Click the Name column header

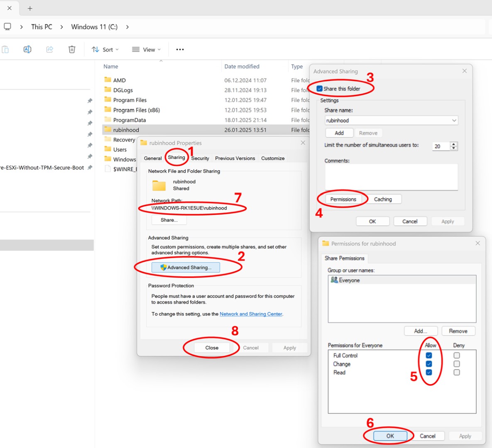[x=111, y=66]
